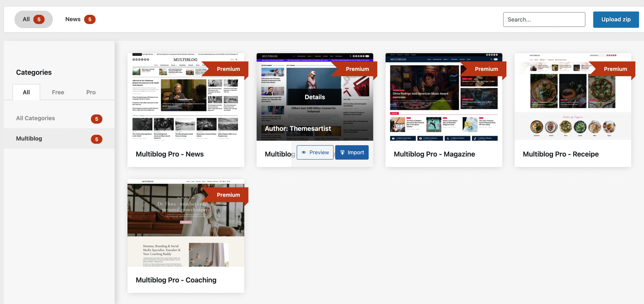Open Multiblog Pro - Magazine thumbnail
The image size is (644, 304).
click(x=444, y=97)
